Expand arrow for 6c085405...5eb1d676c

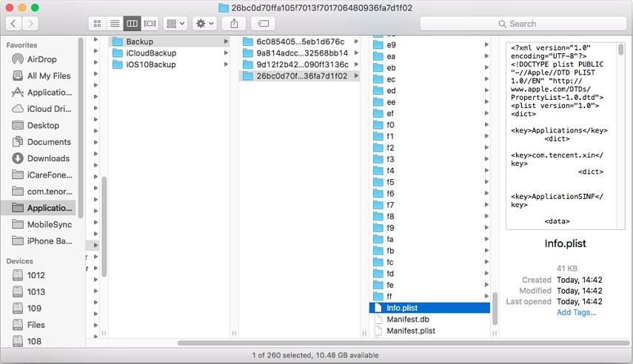click(x=356, y=41)
